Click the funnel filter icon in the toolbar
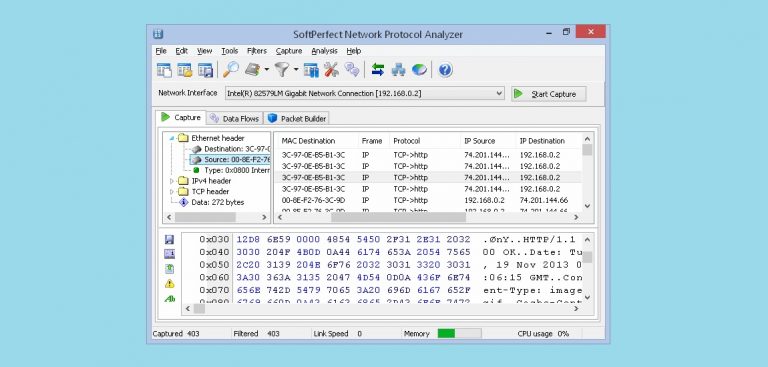This screenshot has height=367, width=768. coord(282,70)
